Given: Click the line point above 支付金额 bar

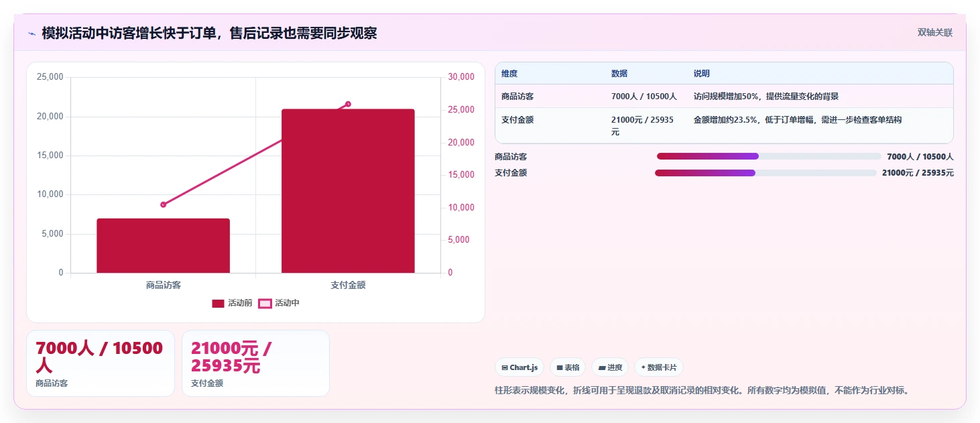Looking at the screenshot, I should click(348, 104).
